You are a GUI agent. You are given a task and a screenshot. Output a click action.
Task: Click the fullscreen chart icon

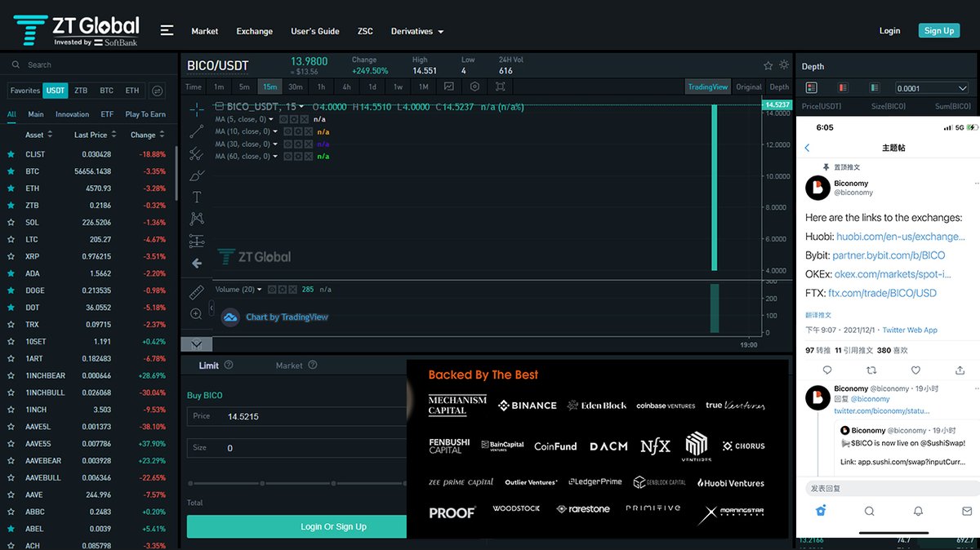point(501,86)
